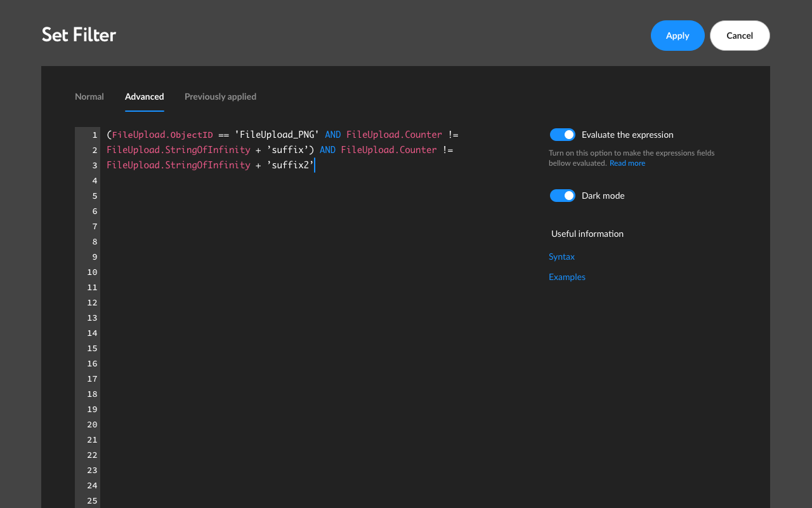Click the AND keyword on line 2
Screen dimensions: 812x508
coord(327,150)
